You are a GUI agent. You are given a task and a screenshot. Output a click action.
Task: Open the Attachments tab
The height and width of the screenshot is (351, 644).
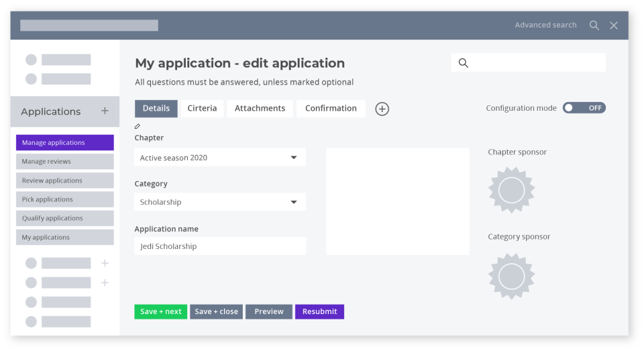pos(260,109)
